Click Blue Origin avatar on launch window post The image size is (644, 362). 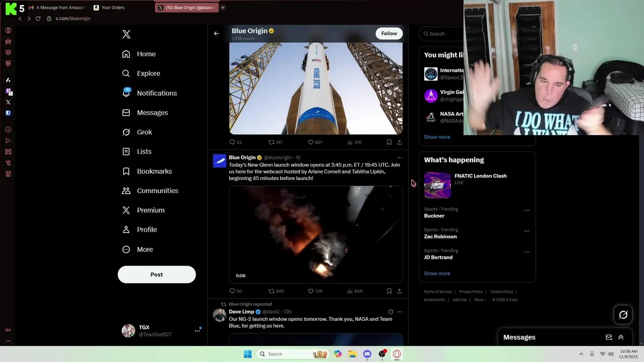click(x=219, y=161)
